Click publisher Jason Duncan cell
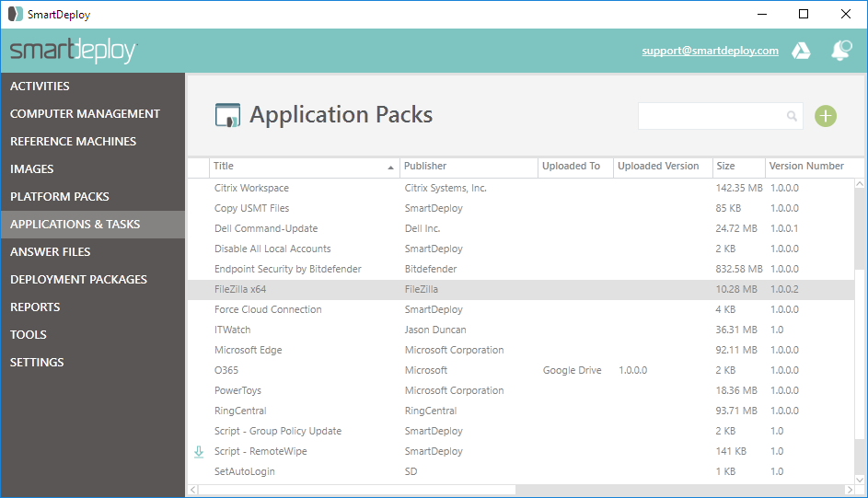 [435, 330]
